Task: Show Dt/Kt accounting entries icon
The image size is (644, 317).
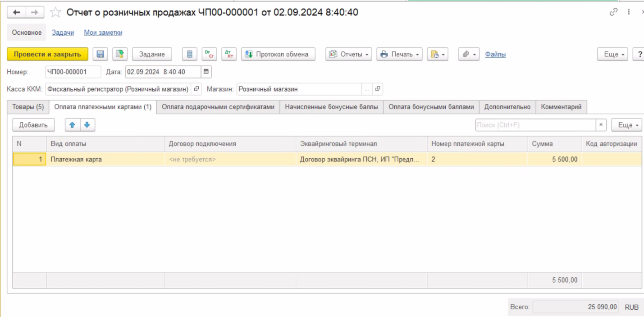Action: pyautogui.click(x=229, y=54)
